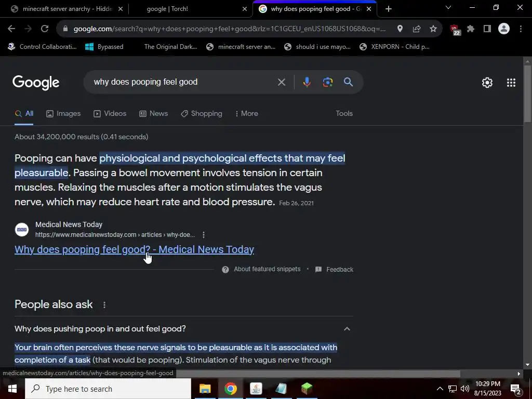This screenshot has width=532, height=399.
Task: Open Google quick settings gear
Action: pyautogui.click(x=487, y=83)
